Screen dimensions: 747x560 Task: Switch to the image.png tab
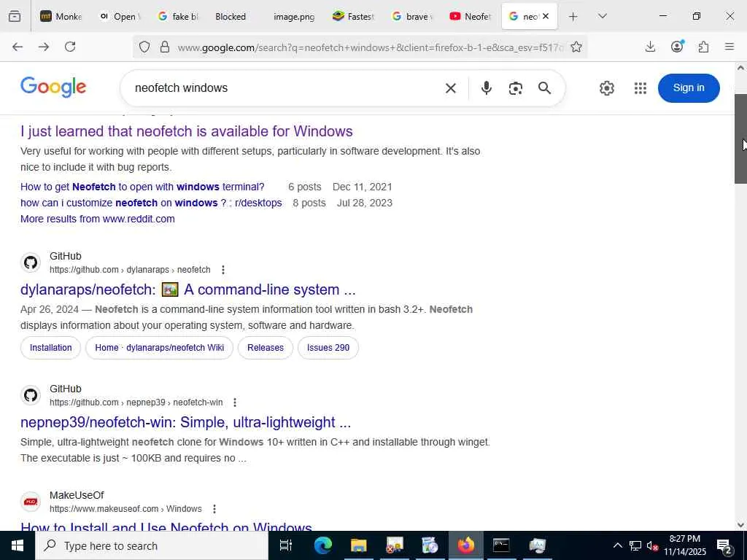pyautogui.click(x=295, y=16)
